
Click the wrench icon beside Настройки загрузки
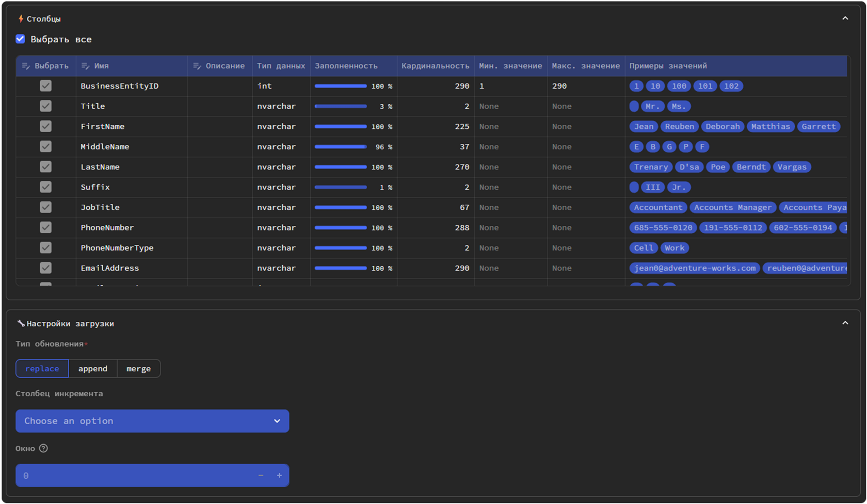[x=21, y=323]
